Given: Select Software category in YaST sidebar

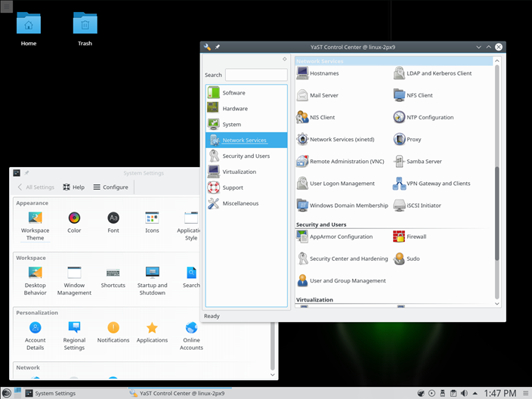Looking at the screenshot, I should (246, 93).
